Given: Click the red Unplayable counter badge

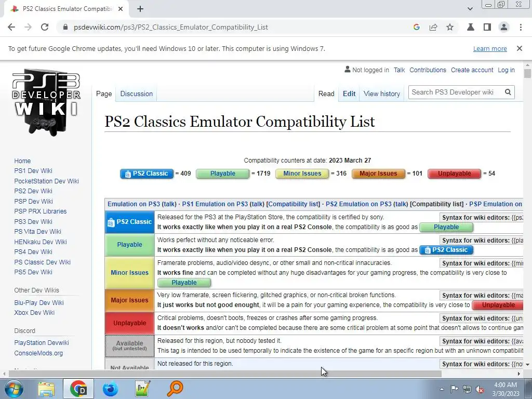Looking at the screenshot, I should point(454,174).
